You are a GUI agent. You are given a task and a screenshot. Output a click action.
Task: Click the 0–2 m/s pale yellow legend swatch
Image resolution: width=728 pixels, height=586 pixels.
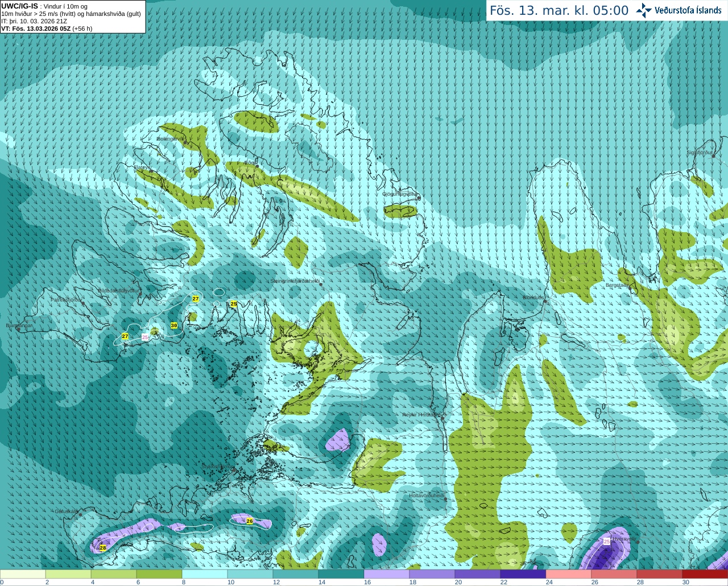(23, 574)
